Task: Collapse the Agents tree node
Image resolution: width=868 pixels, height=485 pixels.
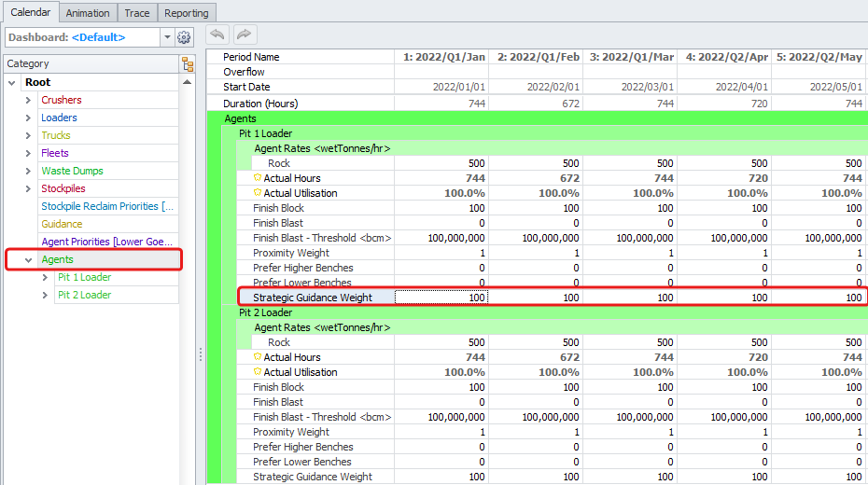Action: pos(28,259)
